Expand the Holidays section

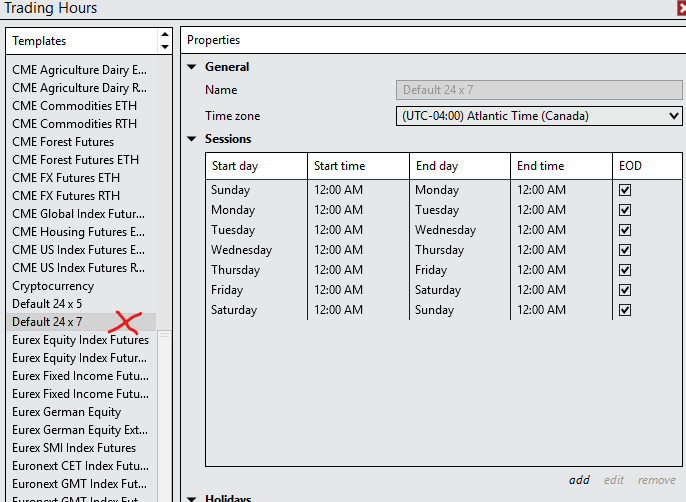point(192,498)
